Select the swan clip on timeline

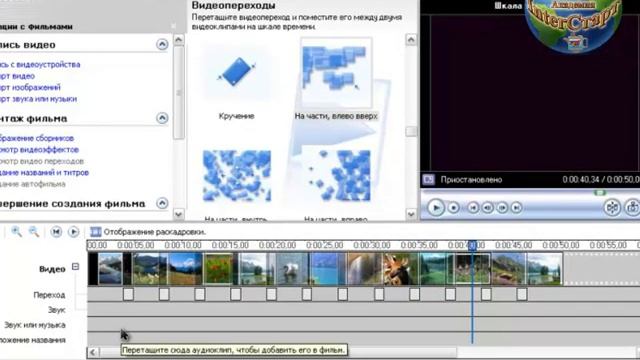(291, 268)
